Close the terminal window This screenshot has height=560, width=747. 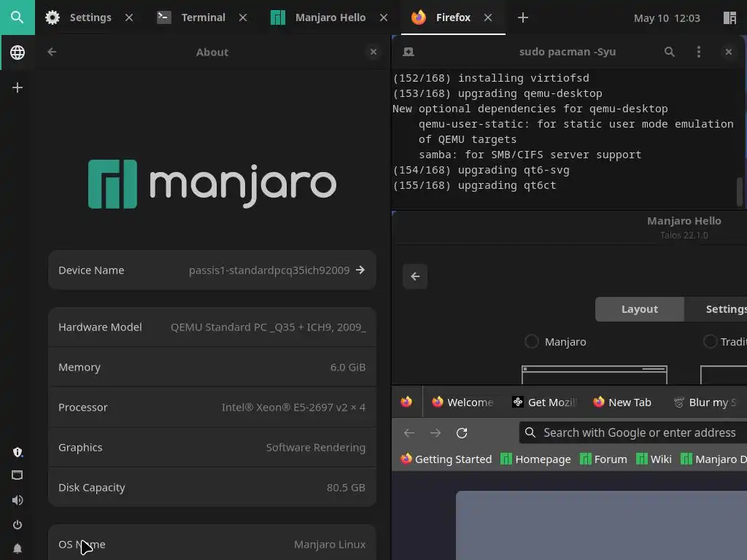pos(729,52)
